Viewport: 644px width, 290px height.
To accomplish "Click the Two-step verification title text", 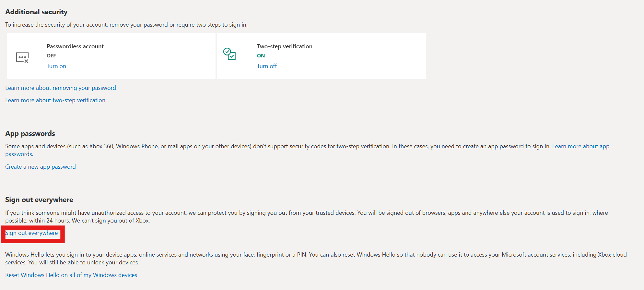I will 285,46.
